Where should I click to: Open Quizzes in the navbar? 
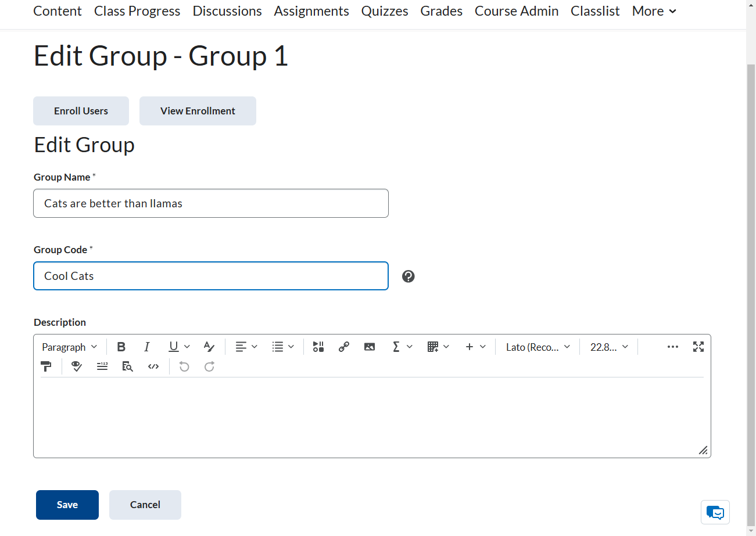(385, 11)
